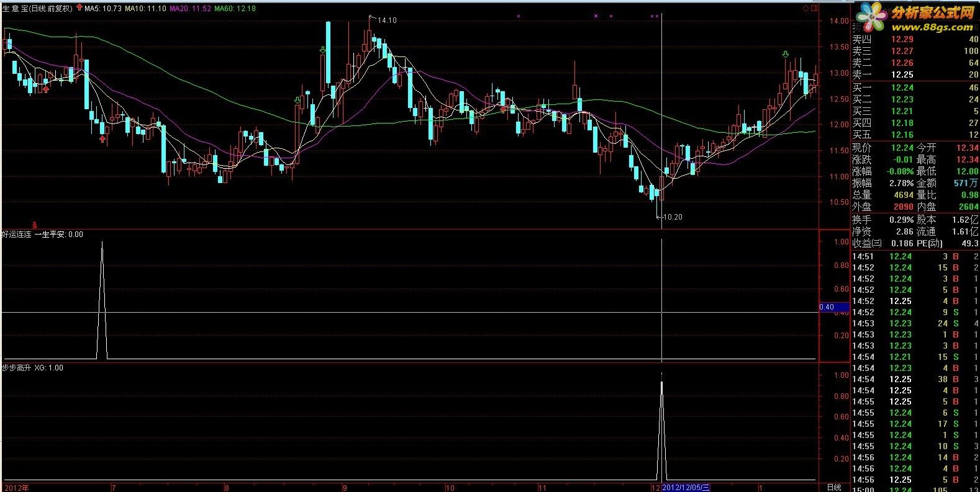Click the 收益(三) 0.186 value
Image resolution: width=980 pixels, height=492 pixels.
pos(902,243)
